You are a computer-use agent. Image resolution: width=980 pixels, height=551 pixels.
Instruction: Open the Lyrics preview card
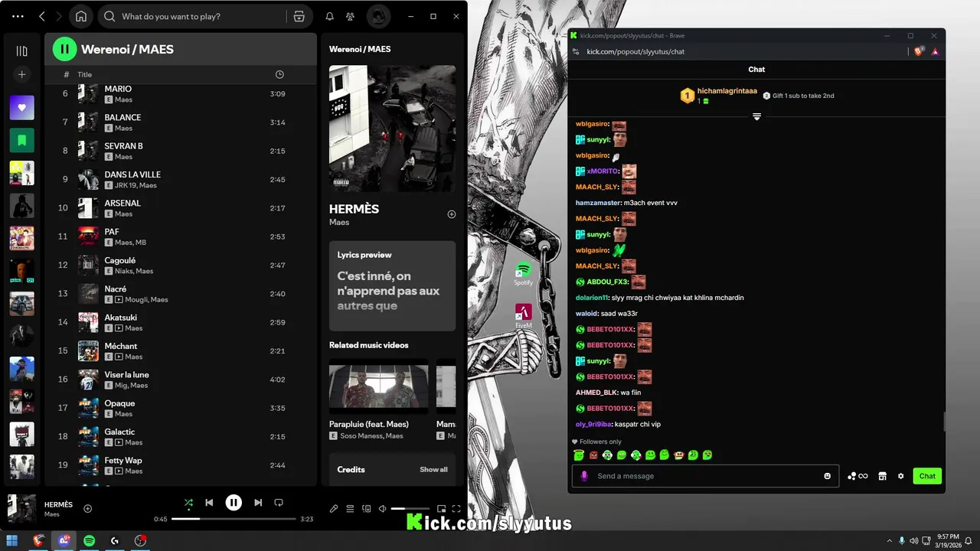pyautogui.click(x=392, y=285)
